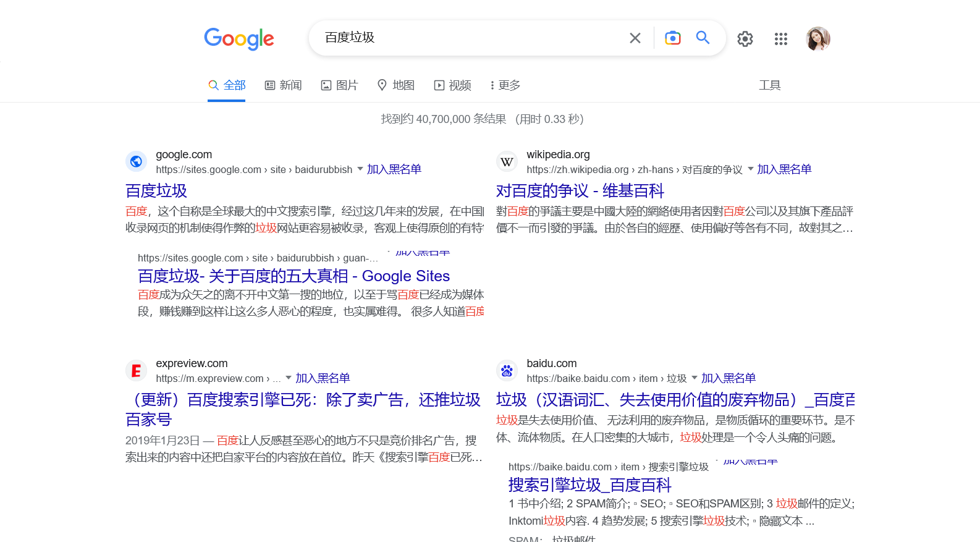980x542 pixels.
Task: Open the 工具 options
Action: [x=769, y=85]
